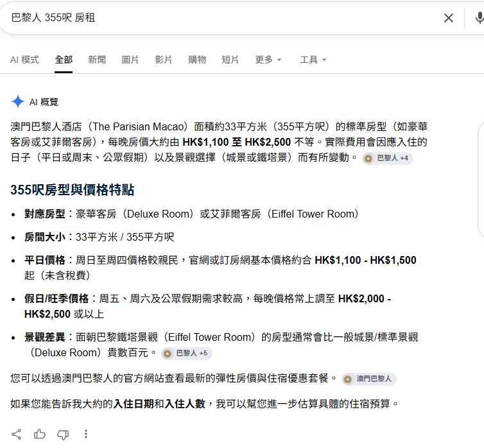The width and height of the screenshot is (484, 448).
Task: Switch to the AI 模式 tab
Action: 24,60
